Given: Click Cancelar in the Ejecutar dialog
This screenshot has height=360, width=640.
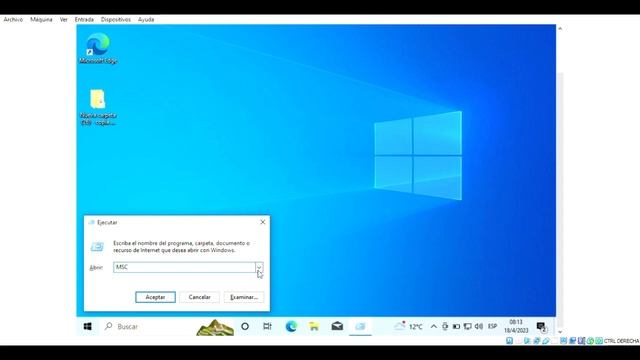Looking at the screenshot, I should pos(199,297).
